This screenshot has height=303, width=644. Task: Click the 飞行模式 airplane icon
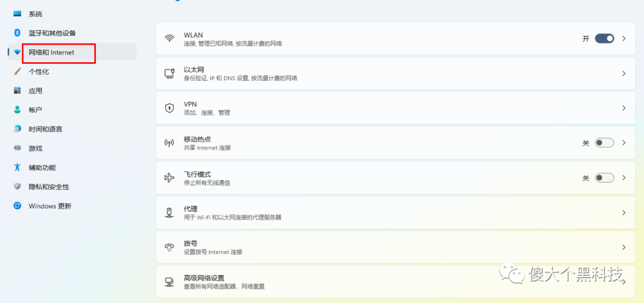coord(169,178)
